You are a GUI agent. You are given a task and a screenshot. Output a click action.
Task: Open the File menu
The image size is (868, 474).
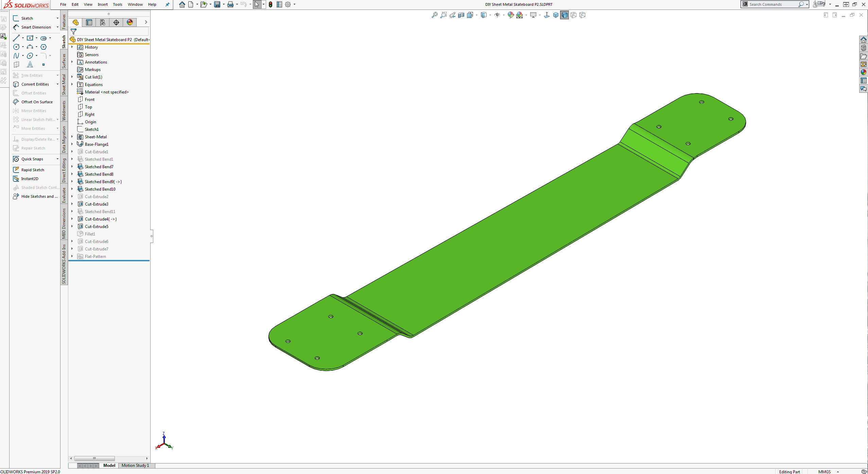63,4
